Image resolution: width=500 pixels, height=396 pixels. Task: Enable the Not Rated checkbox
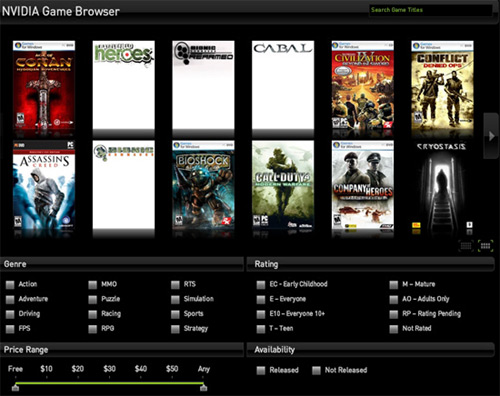[394, 329]
